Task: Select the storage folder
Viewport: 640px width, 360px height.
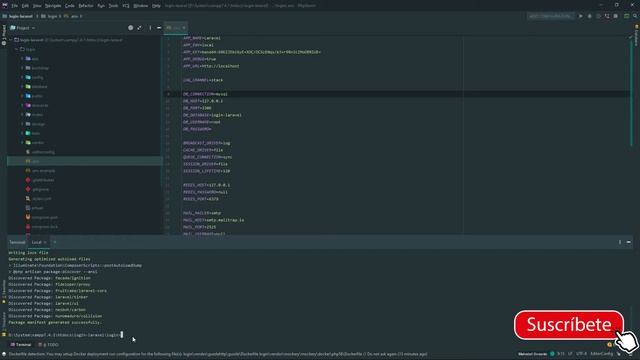Action: coord(38,124)
